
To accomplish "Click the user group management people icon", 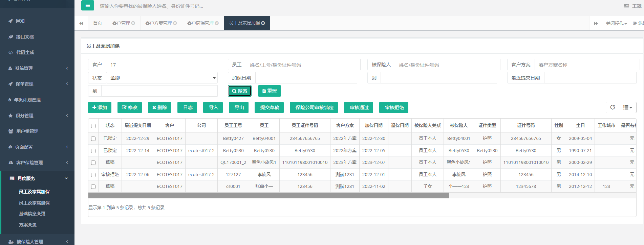I will pyautogui.click(x=11, y=131).
